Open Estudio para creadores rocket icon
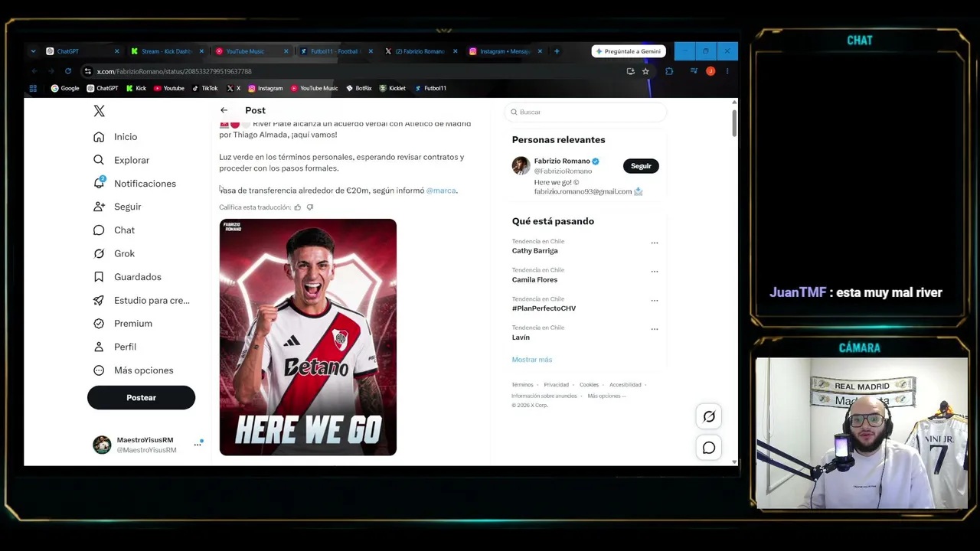The height and width of the screenshot is (551, 980). click(x=99, y=300)
